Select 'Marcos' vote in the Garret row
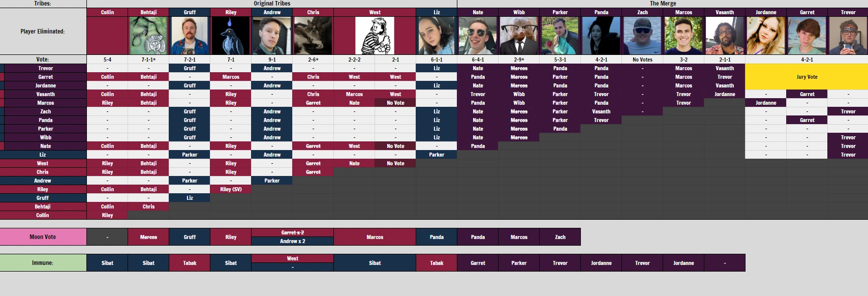Viewport: 868px width, 296px height. tap(231, 77)
